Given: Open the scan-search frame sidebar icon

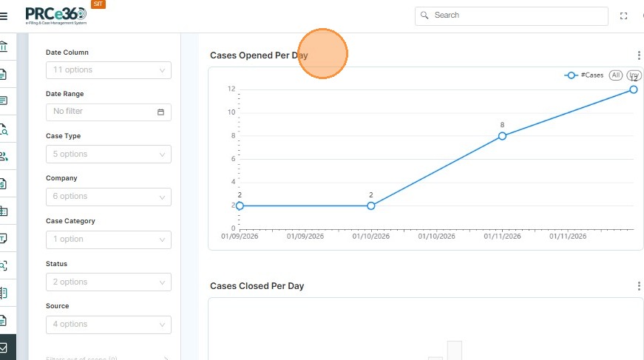Looking at the screenshot, I should 3,265.
